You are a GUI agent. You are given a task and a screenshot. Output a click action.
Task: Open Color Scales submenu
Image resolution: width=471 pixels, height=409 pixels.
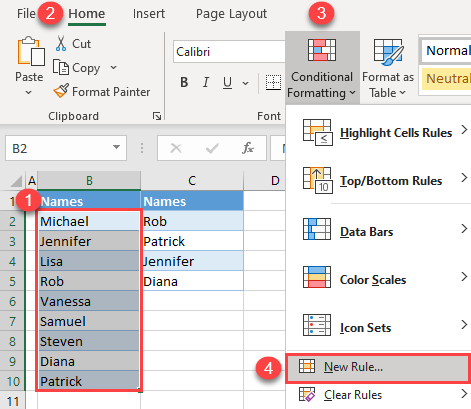point(379,279)
